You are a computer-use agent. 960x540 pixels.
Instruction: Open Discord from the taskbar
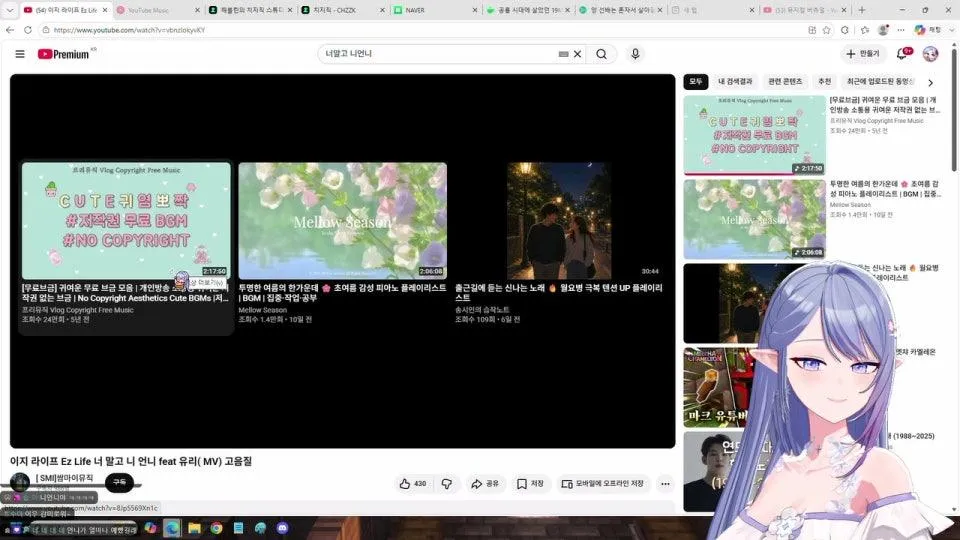point(282,528)
